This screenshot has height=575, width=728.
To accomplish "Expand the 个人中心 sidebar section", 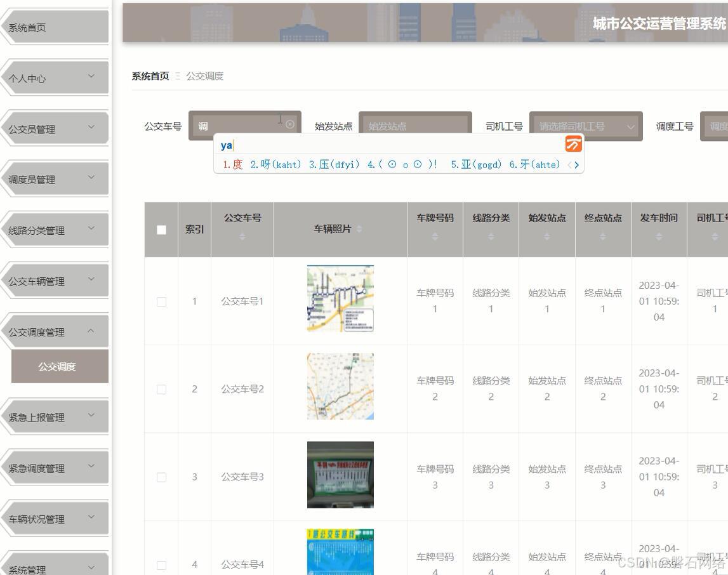I will point(54,77).
